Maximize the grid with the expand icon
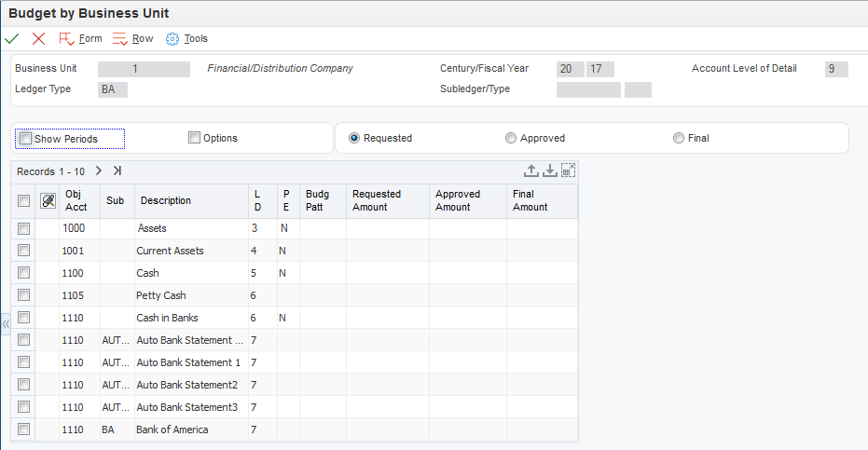The width and height of the screenshot is (868, 450). pyautogui.click(x=568, y=170)
